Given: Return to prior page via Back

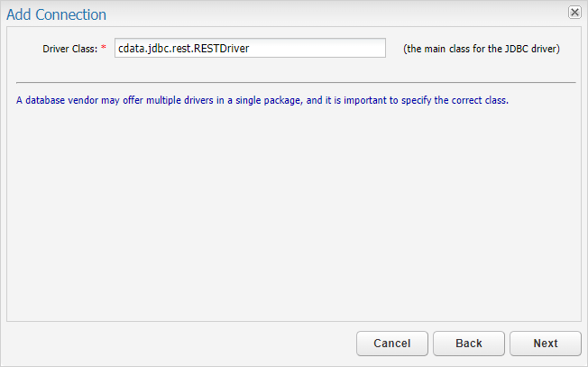Looking at the screenshot, I should [x=469, y=343].
